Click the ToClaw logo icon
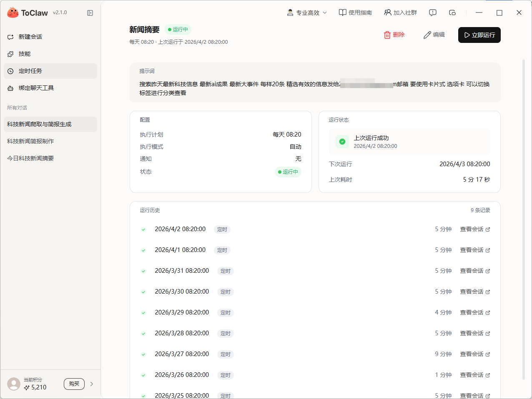The height and width of the screenshot is (399, 532). click(13, 13)
